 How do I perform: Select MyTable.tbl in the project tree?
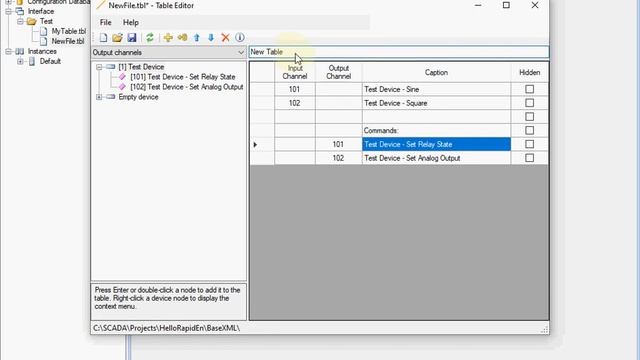(69, 31)
